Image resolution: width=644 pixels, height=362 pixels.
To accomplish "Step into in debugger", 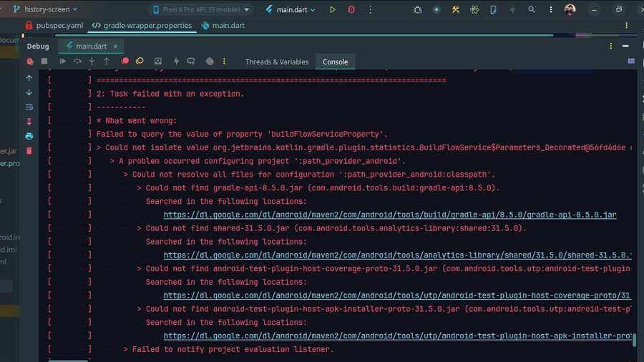I will click(92, 61).
